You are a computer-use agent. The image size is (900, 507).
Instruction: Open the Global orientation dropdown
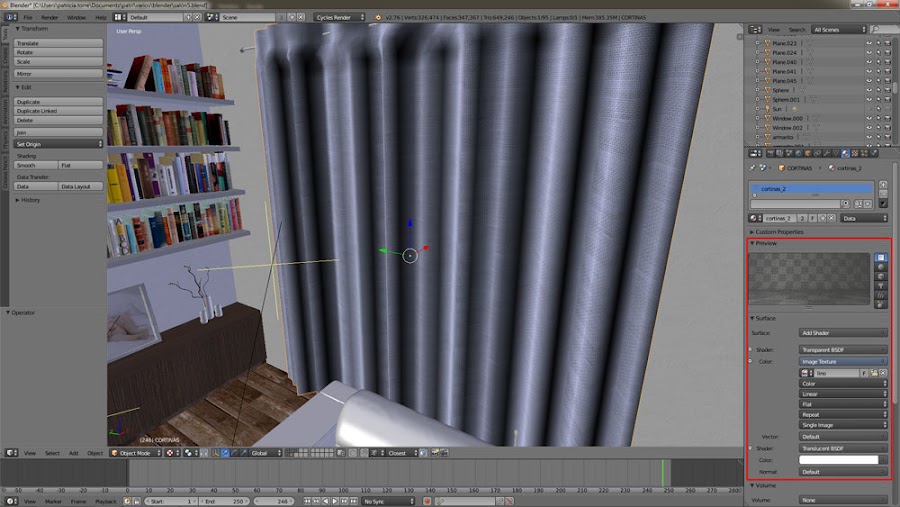pyautogui.click(x=266, y=453)
